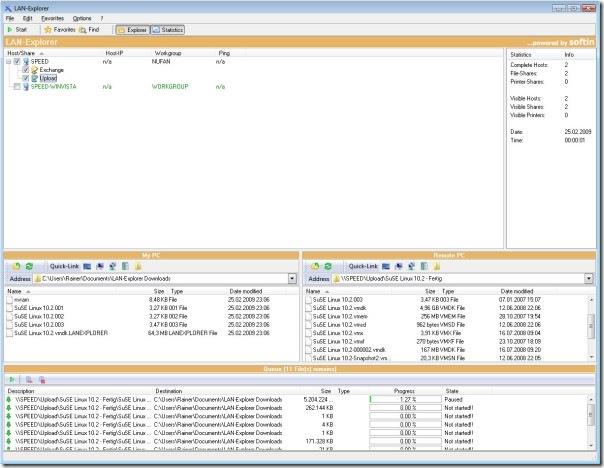This screenshot has height=468, width=604.
Task: Open the Remote PC address dropdown
Action: coord(591,280)
